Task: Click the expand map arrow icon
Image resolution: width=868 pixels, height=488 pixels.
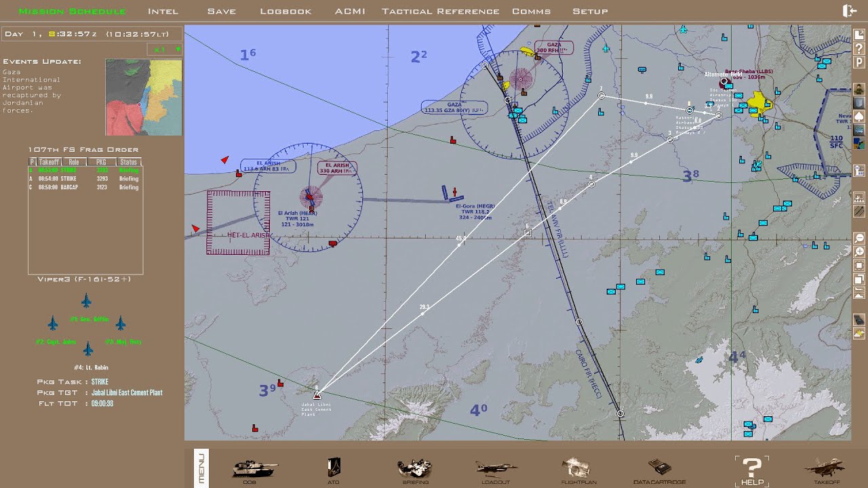Action: 859,35
